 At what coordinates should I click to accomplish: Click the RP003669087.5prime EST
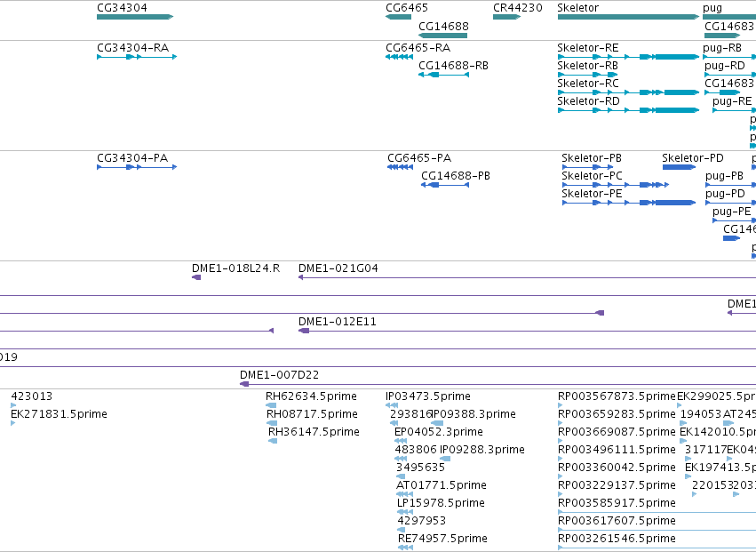click(x=561, y=442)
